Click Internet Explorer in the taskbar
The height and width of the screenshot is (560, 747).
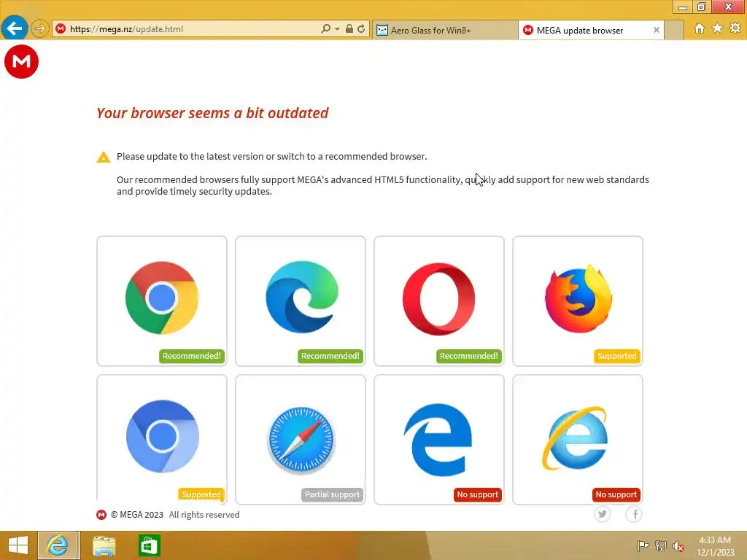[58, 545]
